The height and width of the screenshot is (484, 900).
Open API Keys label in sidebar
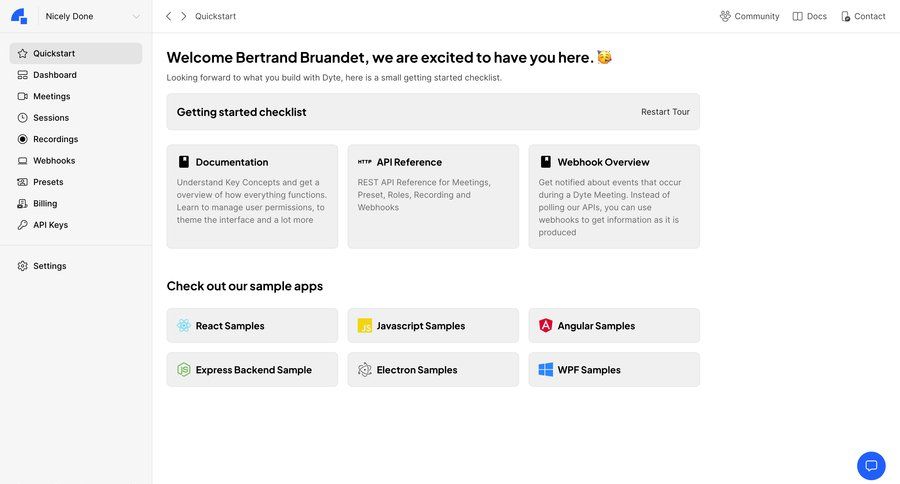[x=51, y=225]
